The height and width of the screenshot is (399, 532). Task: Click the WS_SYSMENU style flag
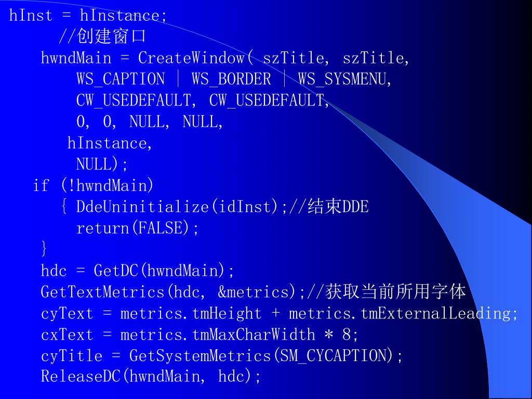(x=342, y=79)
